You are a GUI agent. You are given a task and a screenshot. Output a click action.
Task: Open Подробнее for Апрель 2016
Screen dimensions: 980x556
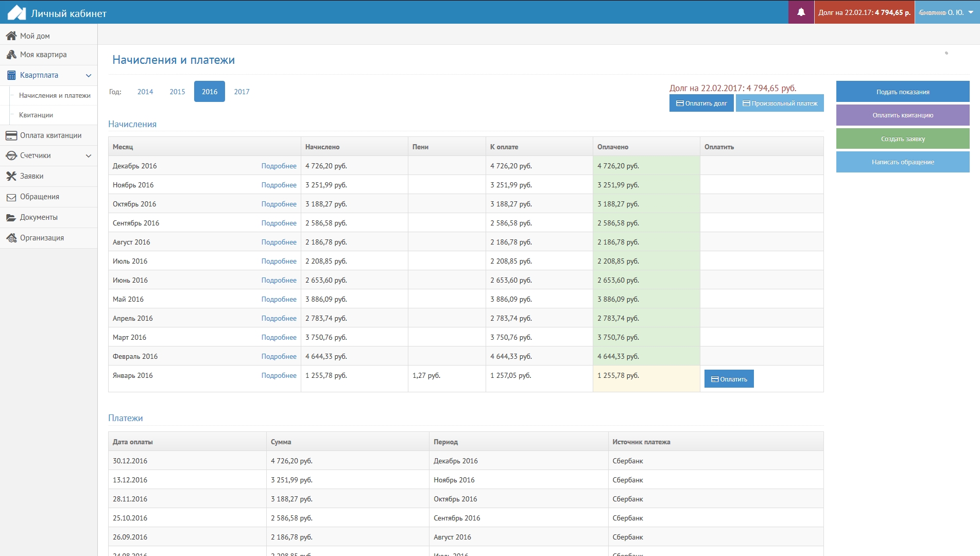279,319
